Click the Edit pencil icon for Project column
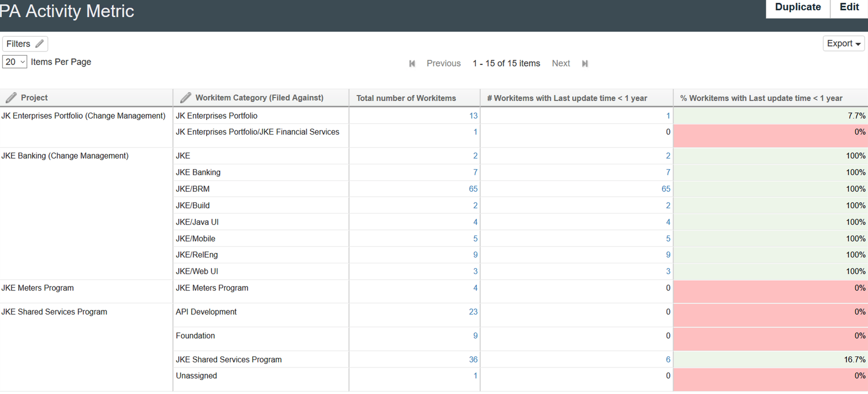Viewport: 868px width, 394px height. coord(10,98)
